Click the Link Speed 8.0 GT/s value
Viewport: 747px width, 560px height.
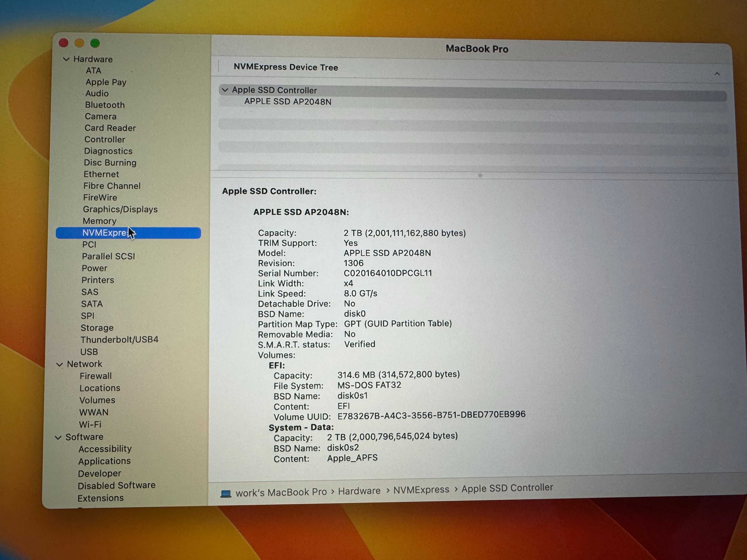tap(360, 293)
